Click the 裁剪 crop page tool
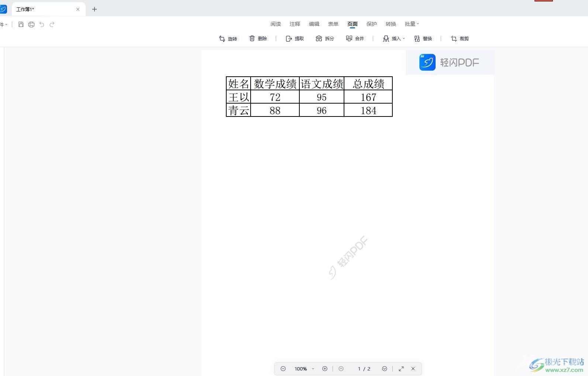Screen dimensions: 588x376 [x=460, y=39]
